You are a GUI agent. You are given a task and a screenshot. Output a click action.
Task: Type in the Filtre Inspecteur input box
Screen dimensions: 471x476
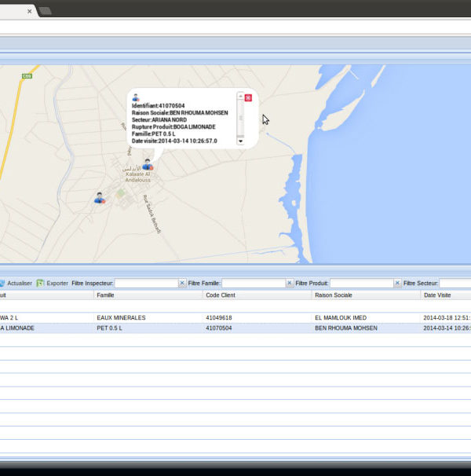pyautogui.click(x=146, y=283)
